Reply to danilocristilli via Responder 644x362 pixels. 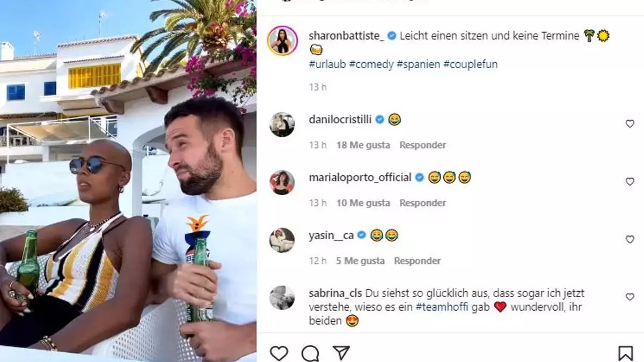[423, 145]
